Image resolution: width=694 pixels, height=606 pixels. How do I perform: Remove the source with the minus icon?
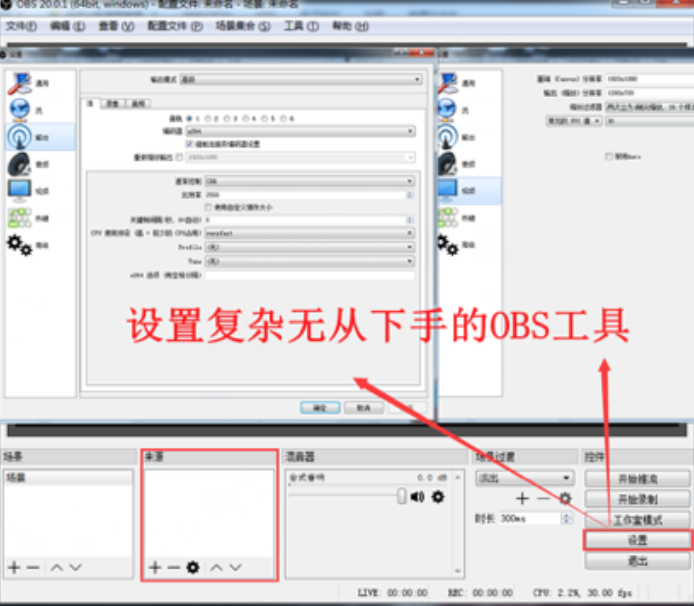coord(174,567)
